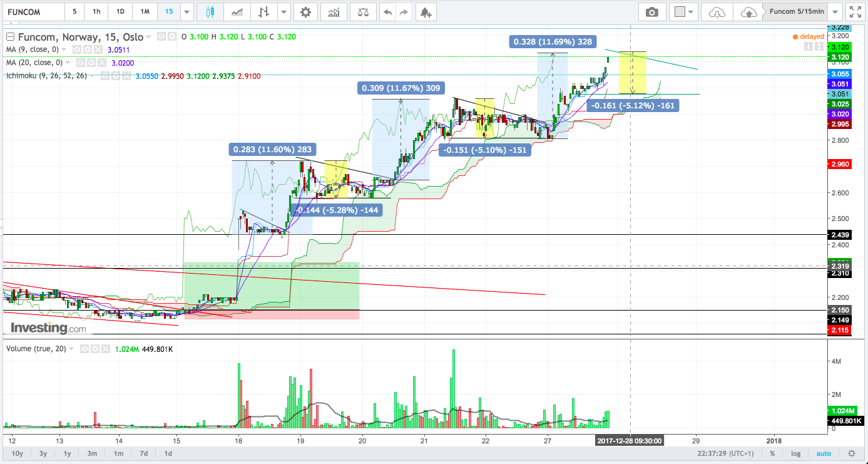Expand the time interval dropdown arrow
The width and height of the screenshot is (868, 464).
(186, 12)
